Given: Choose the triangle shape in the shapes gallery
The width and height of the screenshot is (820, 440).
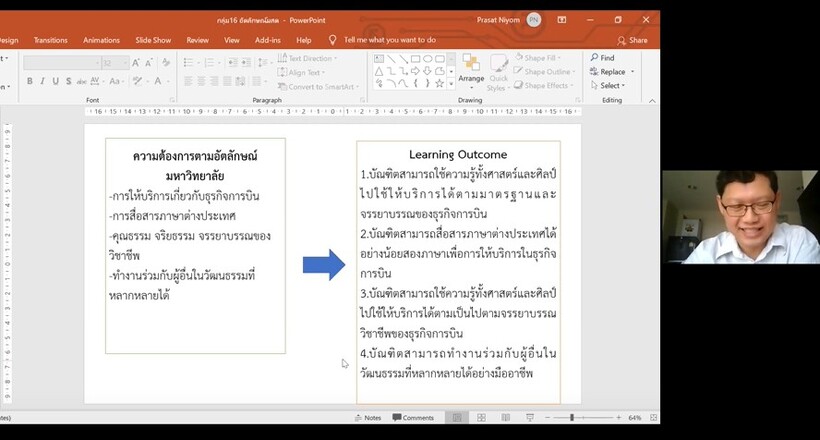Looking at the screenshot, I should point(379,71).
